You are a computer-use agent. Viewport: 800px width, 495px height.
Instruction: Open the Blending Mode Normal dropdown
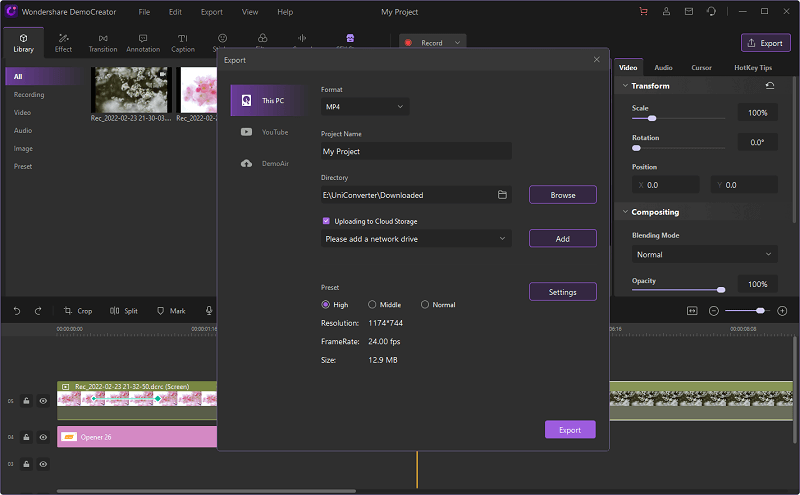(x=705, y=254)
